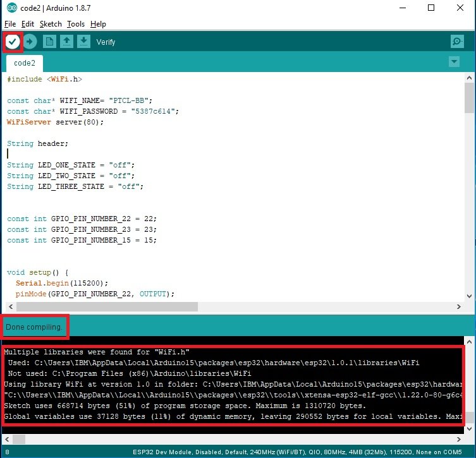This screenshot has width=476, height=458.
Task: Click editor horizontal scrollbar left arrow
Action: coord(11,306)
